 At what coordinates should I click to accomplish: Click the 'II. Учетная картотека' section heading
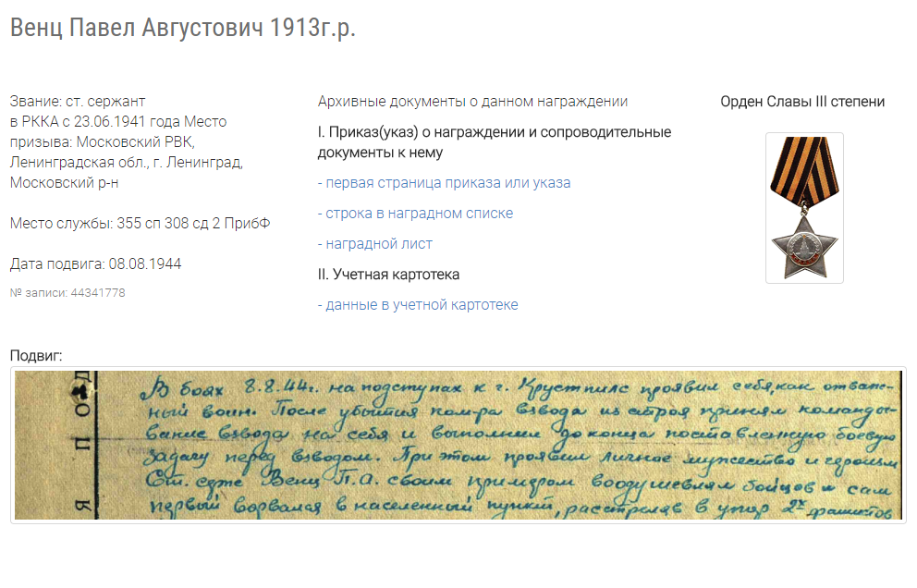coord(388,275)
